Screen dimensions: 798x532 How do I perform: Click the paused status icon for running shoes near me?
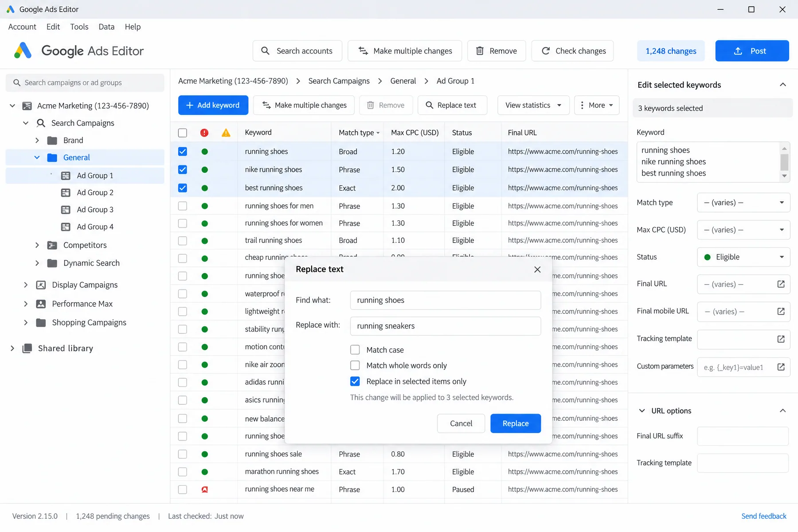pos(204,489)
